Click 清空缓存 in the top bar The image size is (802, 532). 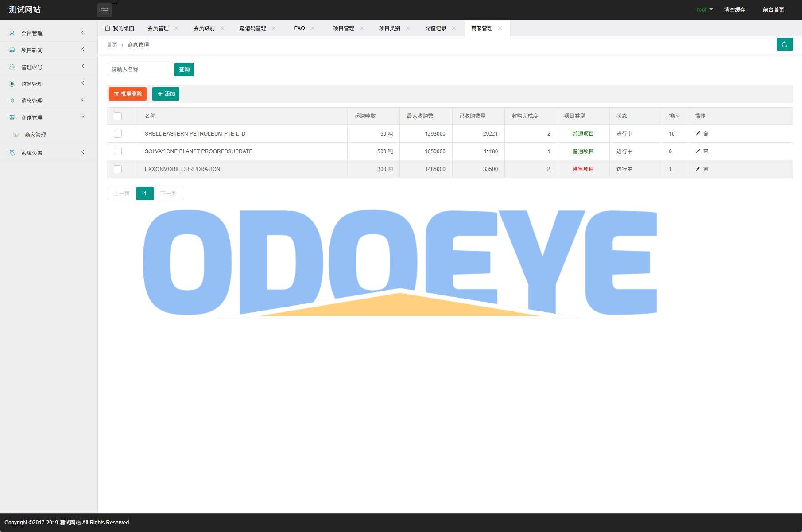(735, 10)
